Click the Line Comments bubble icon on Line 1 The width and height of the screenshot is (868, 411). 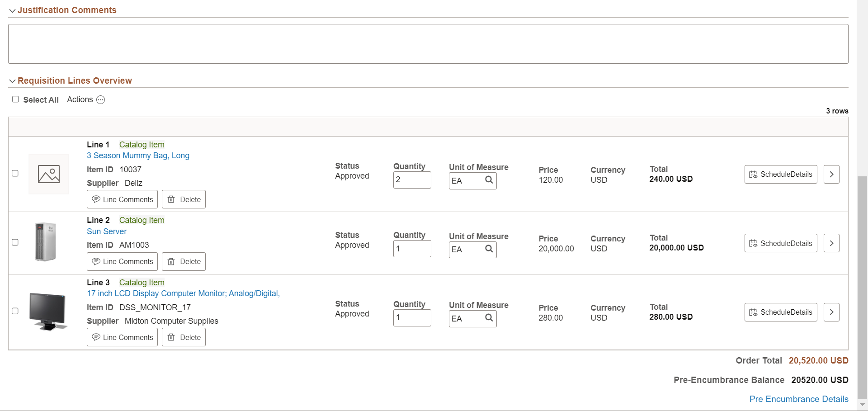(96, 199)
